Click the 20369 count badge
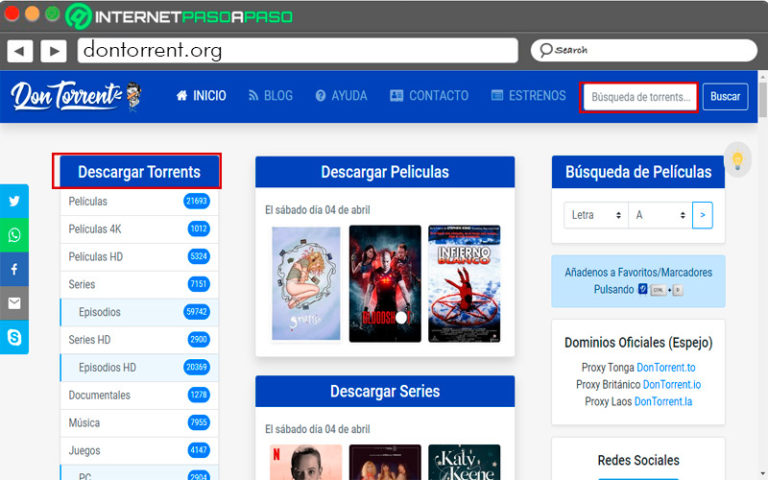This screenshot has height=480, width=768. click(196, 367)
